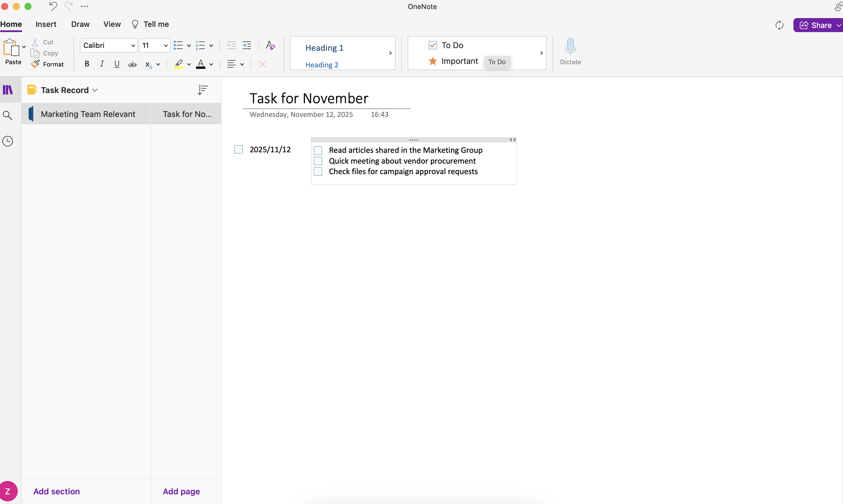Screen dimensions: 843x504
Task: Check off Read articles shared task
Action: pos(318,150)
